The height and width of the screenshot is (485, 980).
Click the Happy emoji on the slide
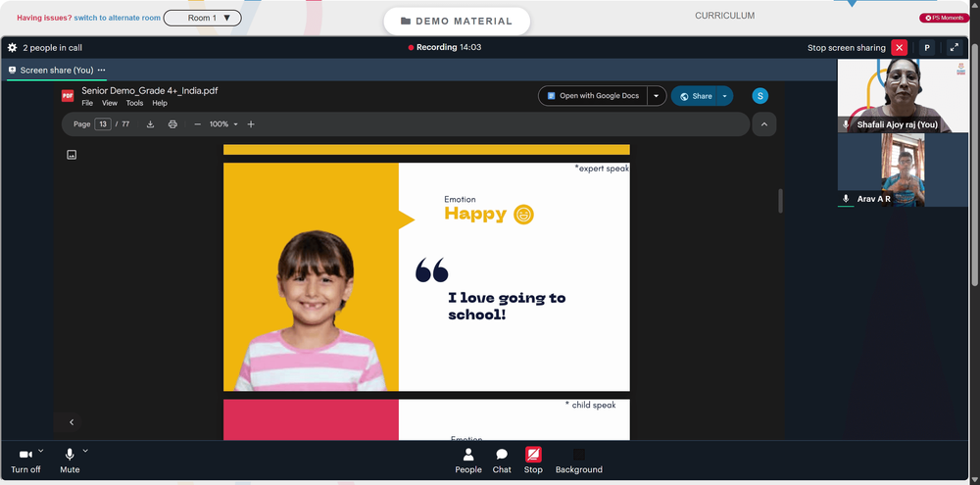(x=523, y=215)
